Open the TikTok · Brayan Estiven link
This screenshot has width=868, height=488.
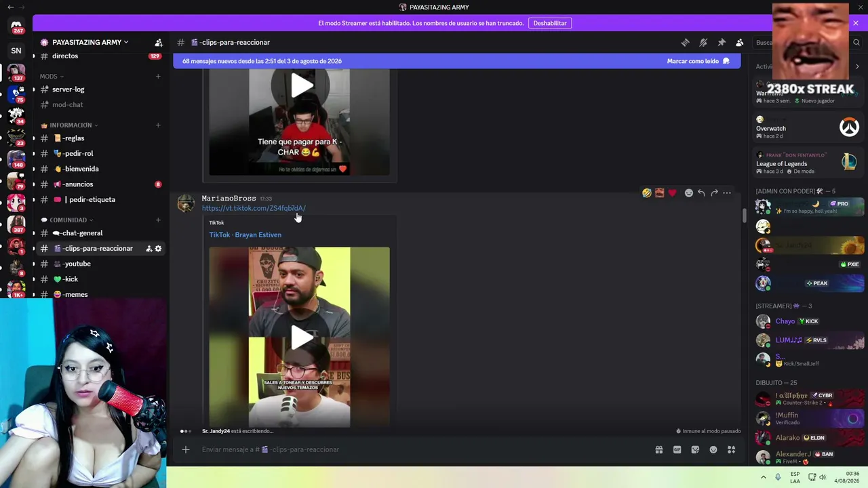[x=245, y=235]
